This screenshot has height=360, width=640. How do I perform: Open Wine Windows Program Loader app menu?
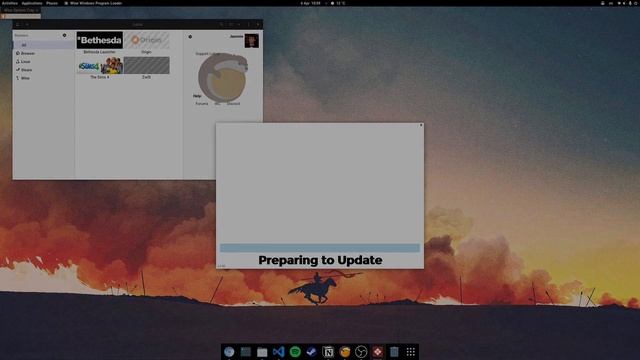tap(93, 3)
